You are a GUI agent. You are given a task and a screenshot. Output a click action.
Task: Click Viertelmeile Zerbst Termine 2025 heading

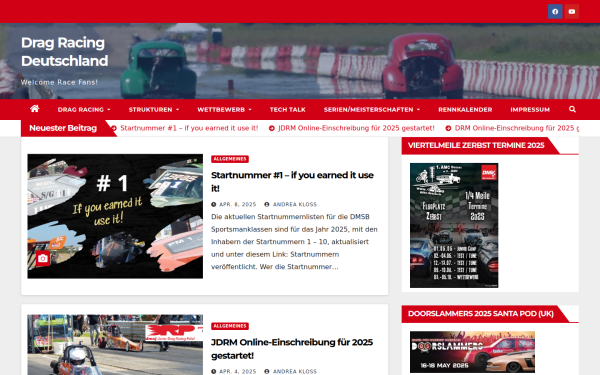pos(476,145)
